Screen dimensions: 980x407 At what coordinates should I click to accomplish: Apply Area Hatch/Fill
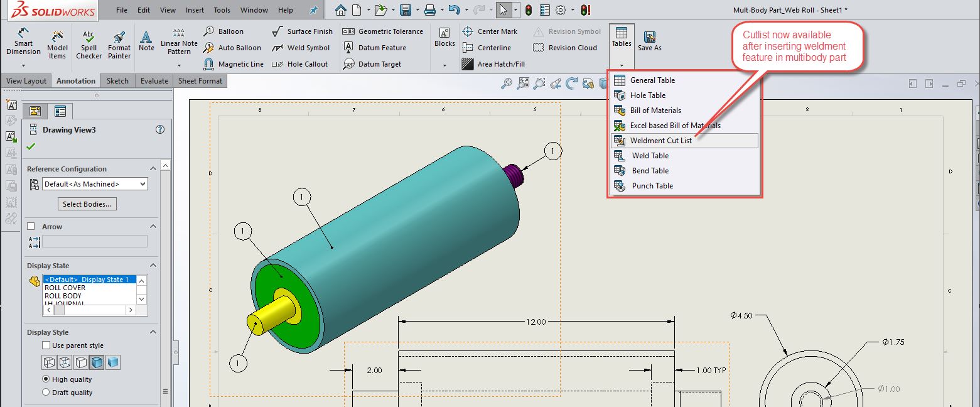[493, 64]
